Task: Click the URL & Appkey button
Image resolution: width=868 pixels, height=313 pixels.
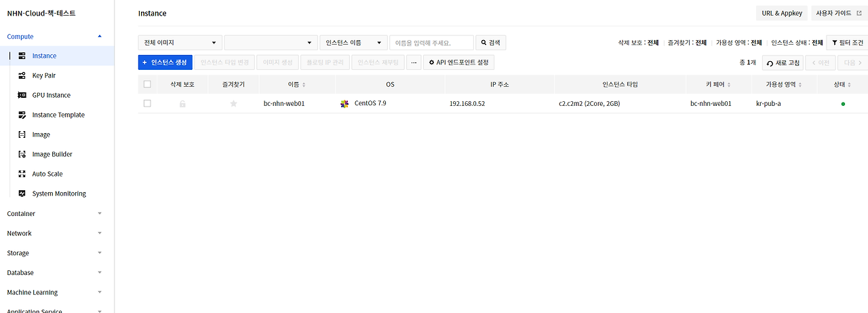Action: pyautogui.click(x=782, y=13)
